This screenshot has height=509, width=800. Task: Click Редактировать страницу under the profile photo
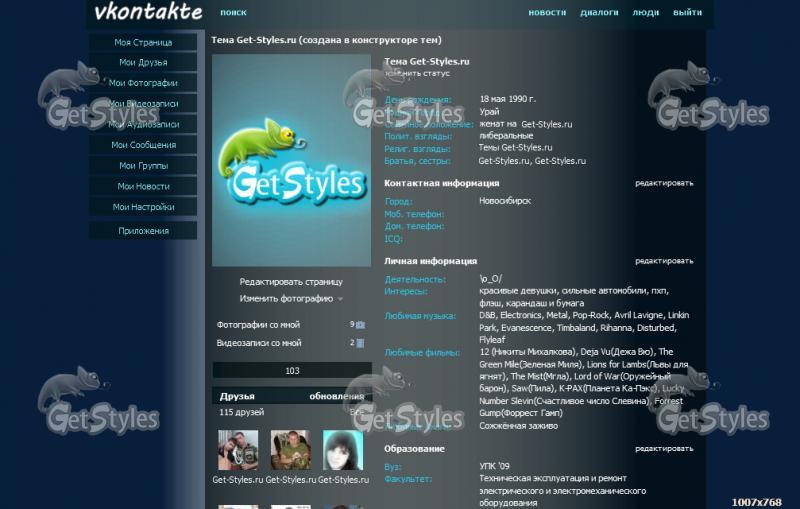(291, 282)
